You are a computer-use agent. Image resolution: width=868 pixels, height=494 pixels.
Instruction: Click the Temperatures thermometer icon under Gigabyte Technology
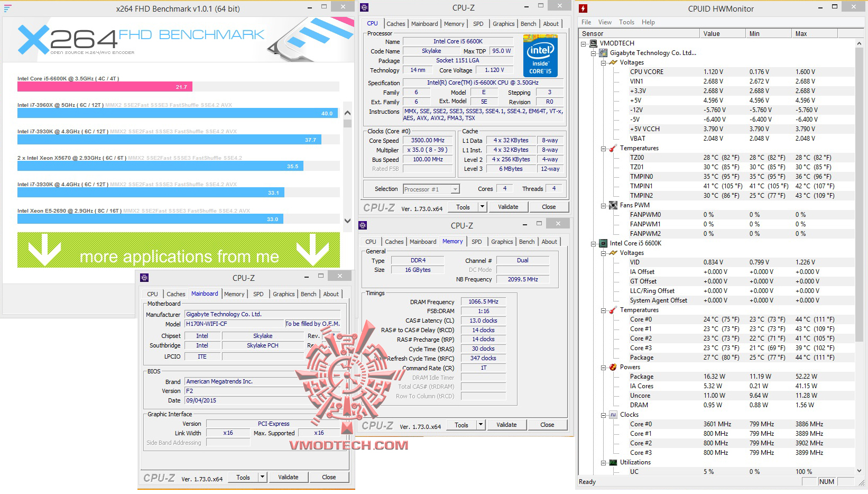coord(613,148)
